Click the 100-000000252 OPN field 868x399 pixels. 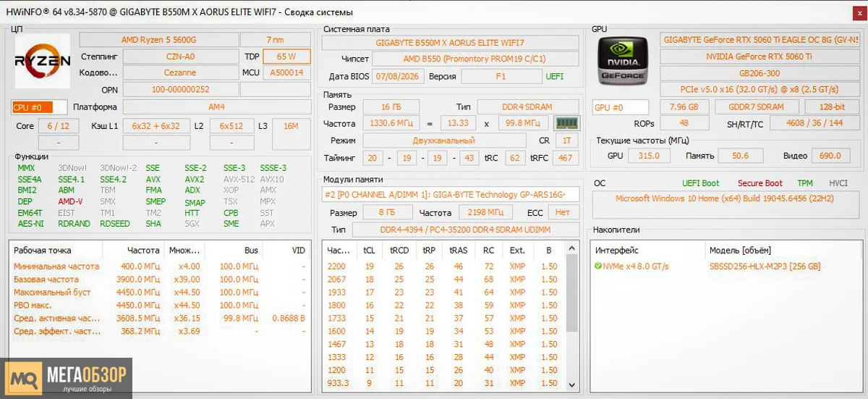point(180,89)
